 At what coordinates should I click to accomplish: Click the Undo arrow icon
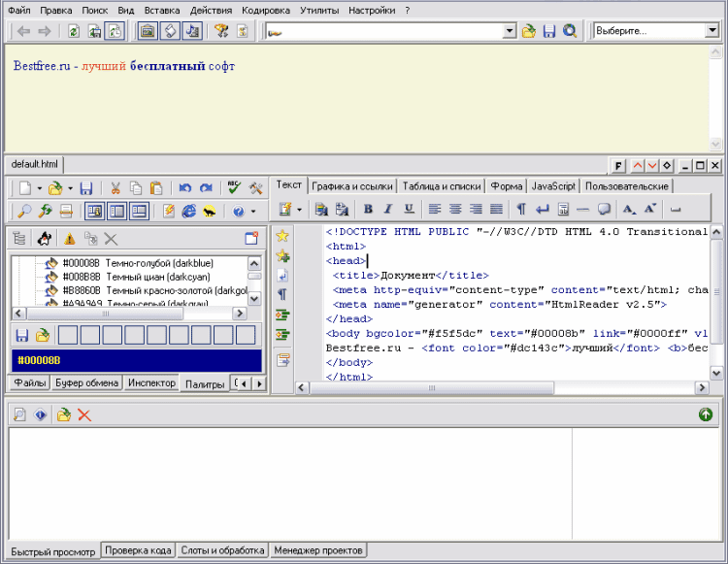(x=184, y=188)
